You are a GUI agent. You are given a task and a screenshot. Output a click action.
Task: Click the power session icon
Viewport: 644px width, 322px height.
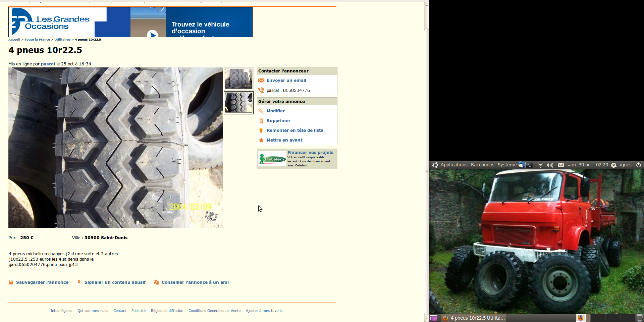coord(639,165)
